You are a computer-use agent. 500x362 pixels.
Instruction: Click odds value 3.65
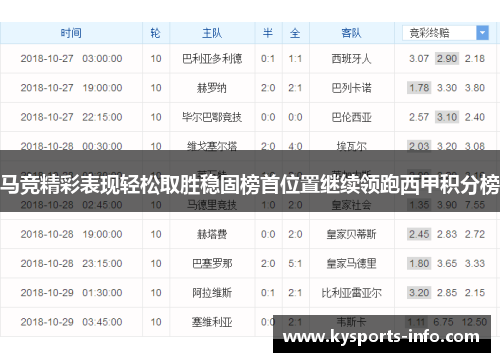pyautogui.click(x=447, y=264)
